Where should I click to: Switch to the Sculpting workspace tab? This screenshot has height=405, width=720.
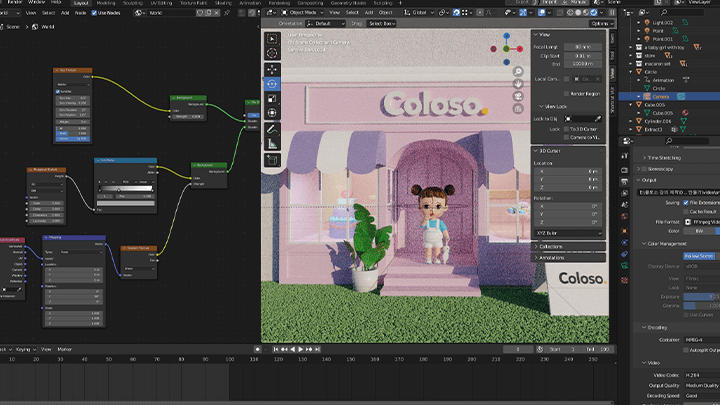click(133, 3)
